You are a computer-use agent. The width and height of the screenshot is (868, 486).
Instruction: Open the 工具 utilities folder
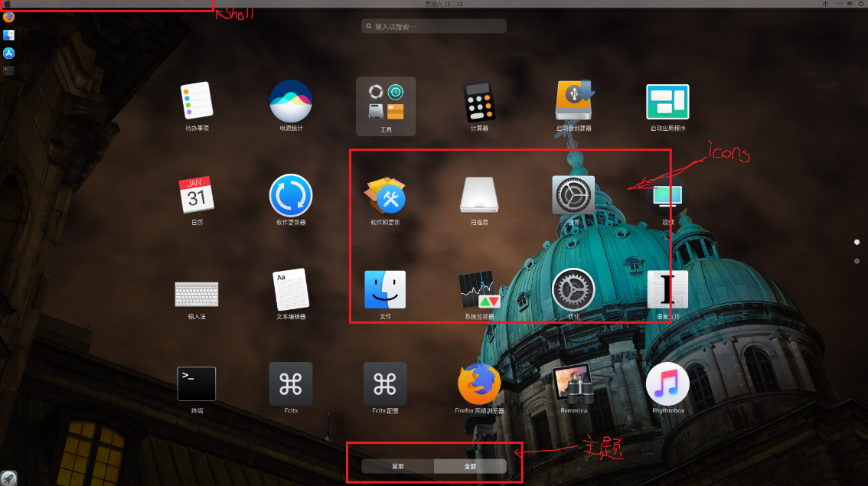click(386, 106)
